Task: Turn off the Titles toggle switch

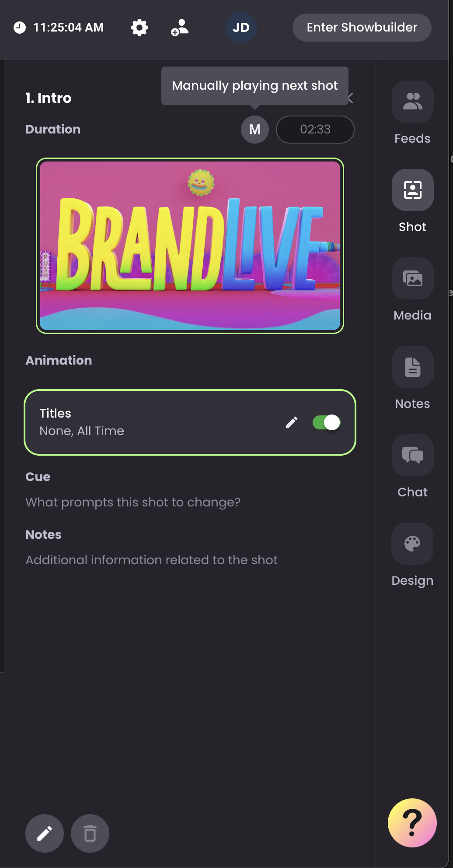Action: [327, 422]
